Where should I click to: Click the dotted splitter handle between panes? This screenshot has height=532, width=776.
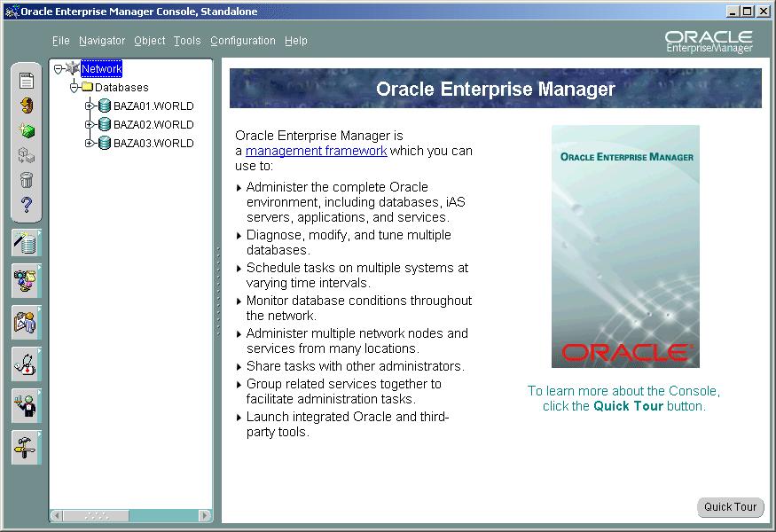click(x=218, y=292)
